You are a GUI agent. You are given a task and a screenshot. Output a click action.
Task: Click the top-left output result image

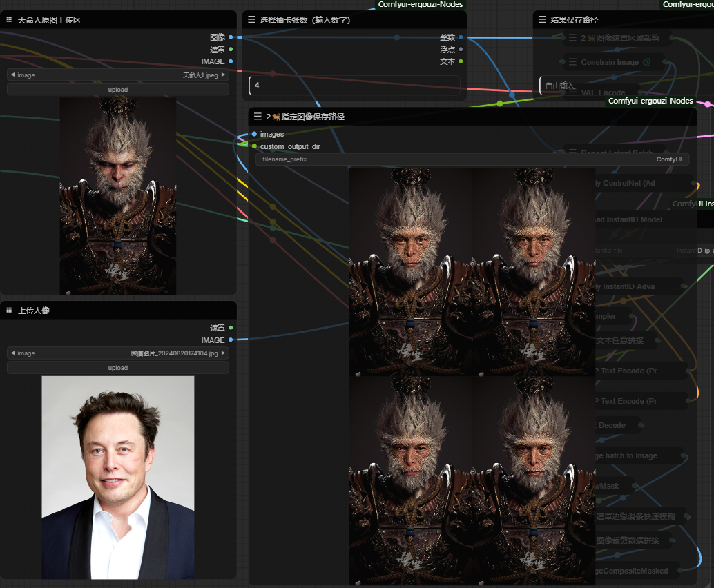(410, 272)
